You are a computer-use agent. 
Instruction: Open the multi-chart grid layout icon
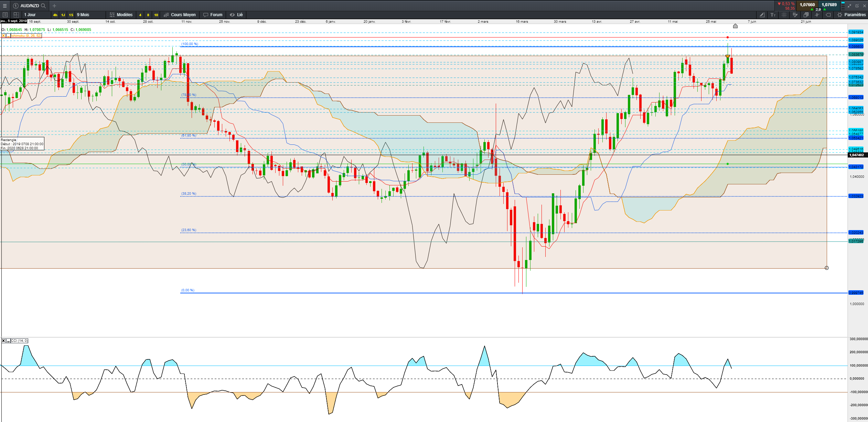pos(16,15)
